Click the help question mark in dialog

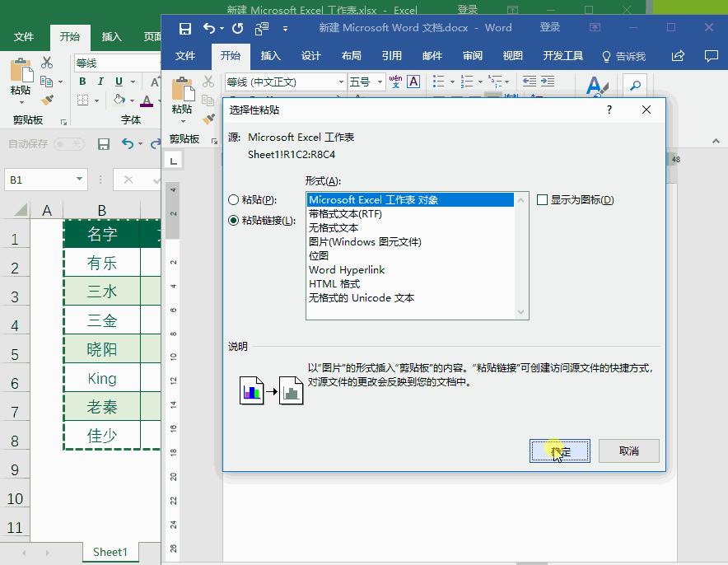click(609, 110)
